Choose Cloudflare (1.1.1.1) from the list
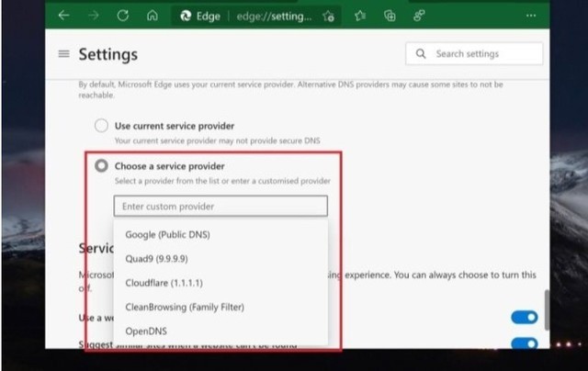 click(220, 283)
